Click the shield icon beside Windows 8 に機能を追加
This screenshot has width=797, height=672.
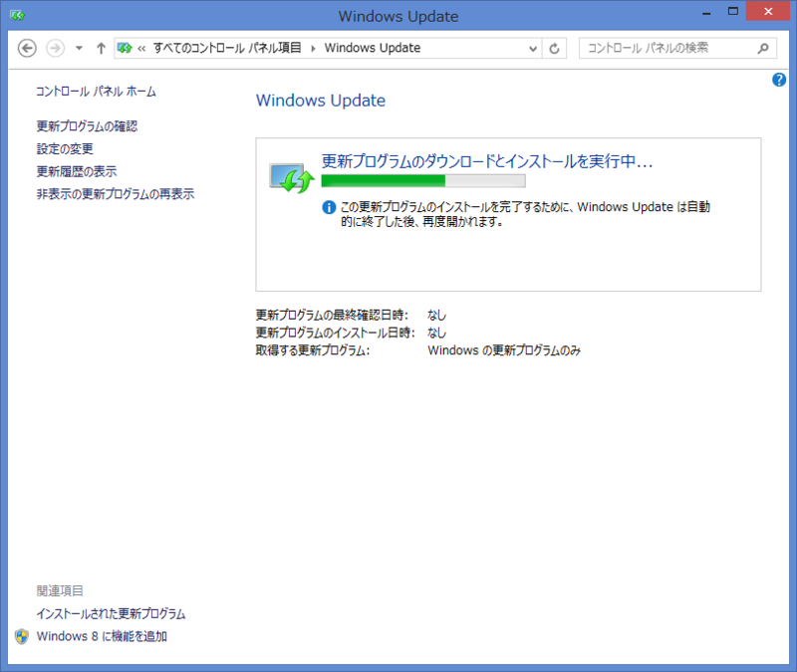22,636
